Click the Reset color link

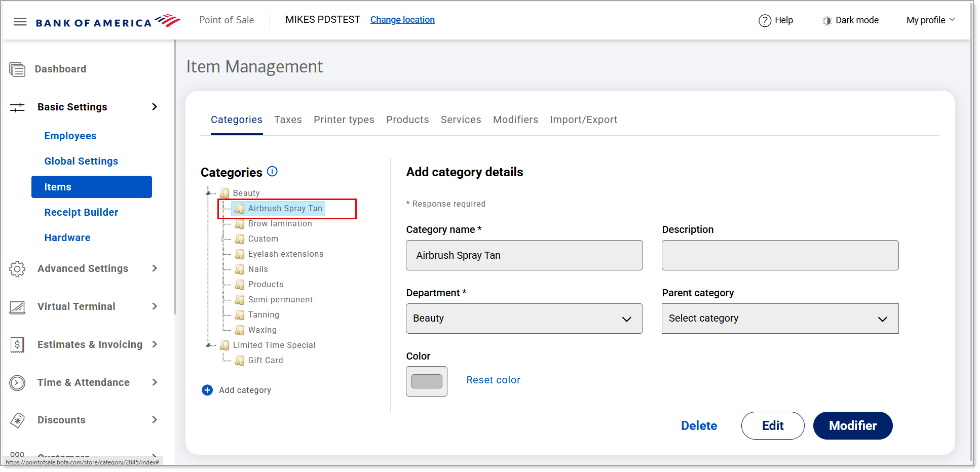(493, 380)
